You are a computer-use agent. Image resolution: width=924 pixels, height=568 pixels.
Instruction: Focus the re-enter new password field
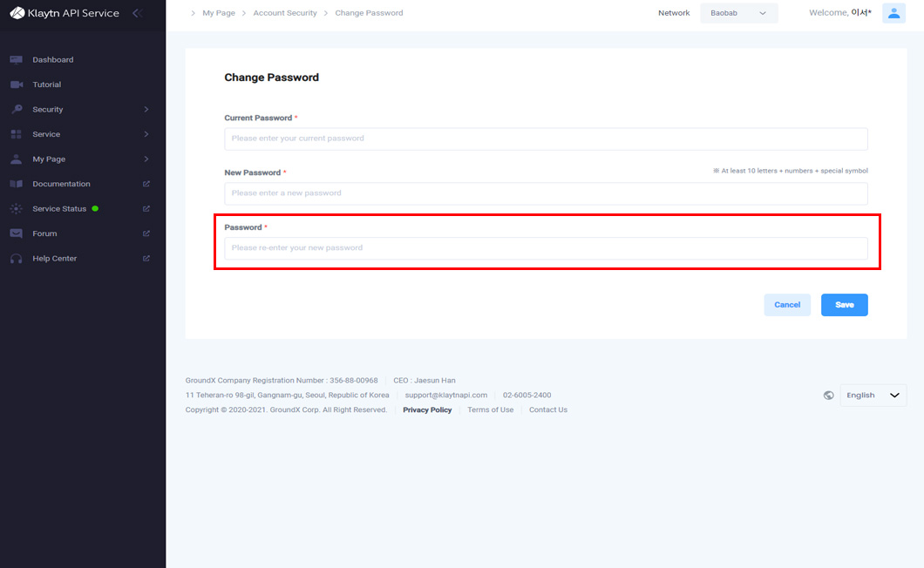(546, 248)
